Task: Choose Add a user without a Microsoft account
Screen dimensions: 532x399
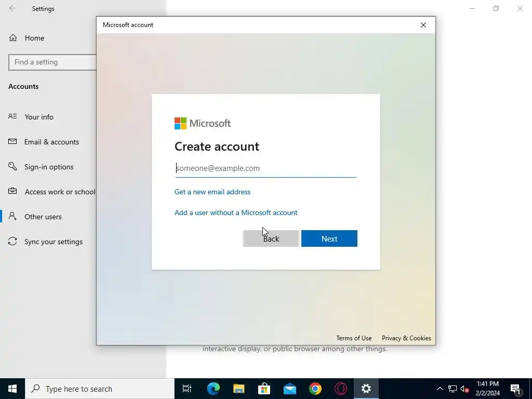Action: point(236,212)
